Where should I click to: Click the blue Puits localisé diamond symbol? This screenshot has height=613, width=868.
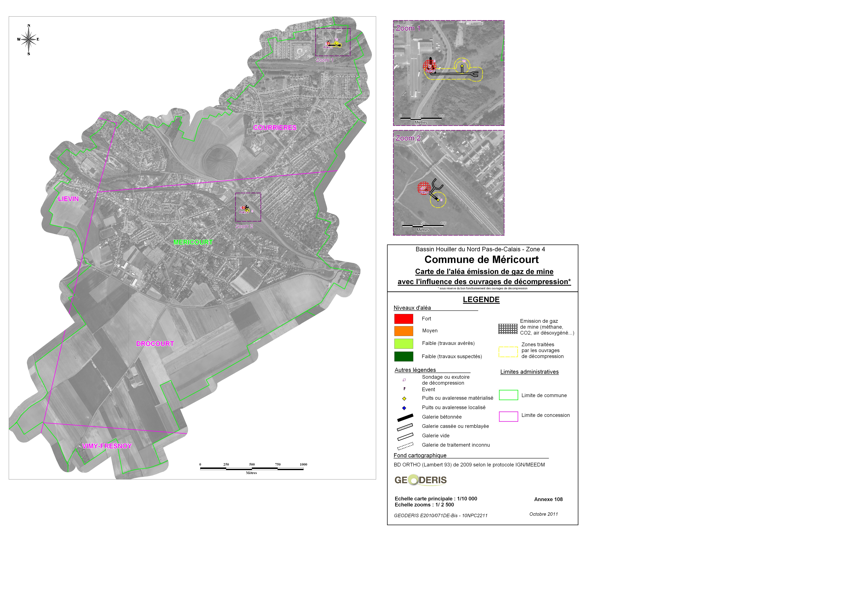point(404,408)
